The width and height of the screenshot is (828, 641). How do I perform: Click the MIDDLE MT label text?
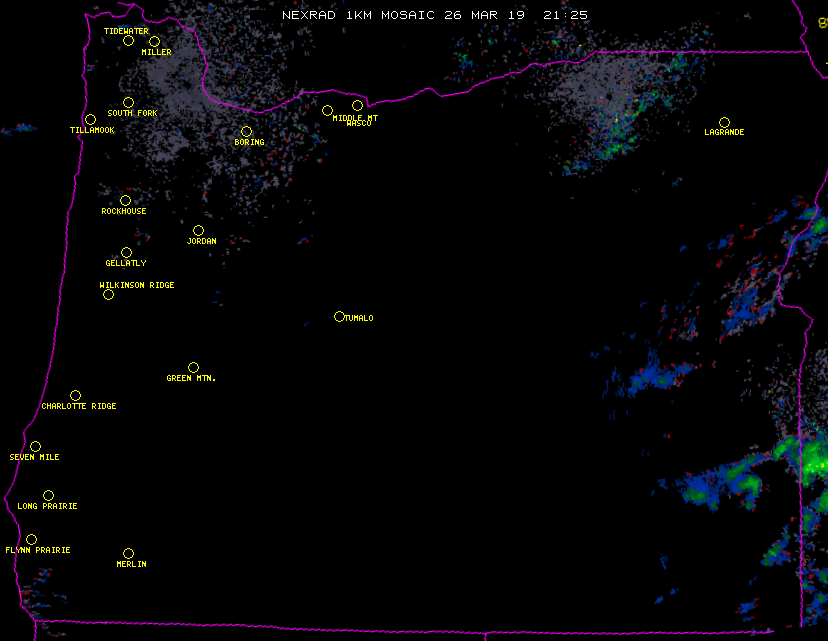tap(355, 118)
